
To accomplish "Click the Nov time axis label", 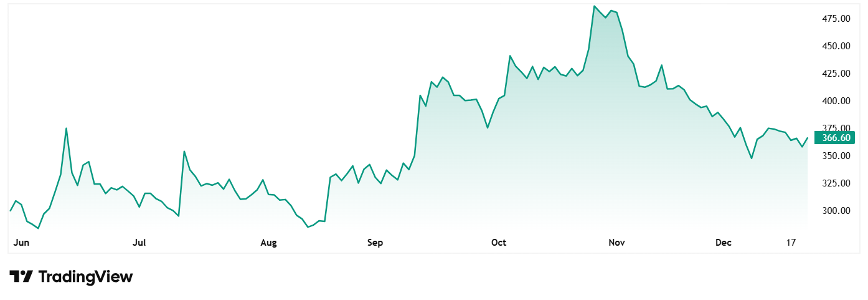I will tap(617, 243).
